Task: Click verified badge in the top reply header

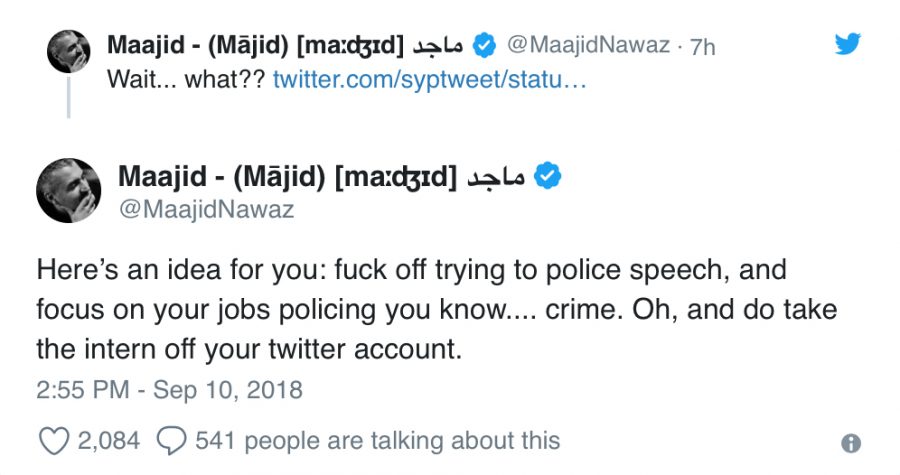Action: coord(484,45)
